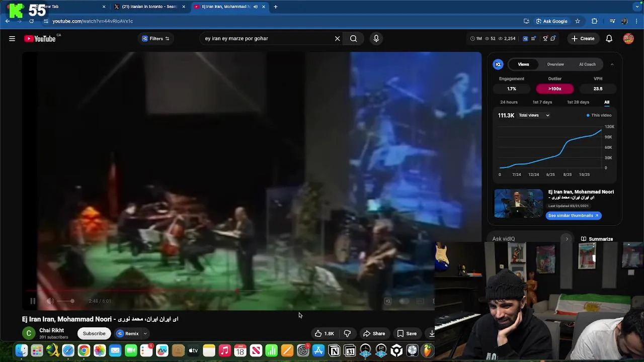Open the Chrome media controls icon
This screenshot has height=362, width=644.
click(612, 21)
